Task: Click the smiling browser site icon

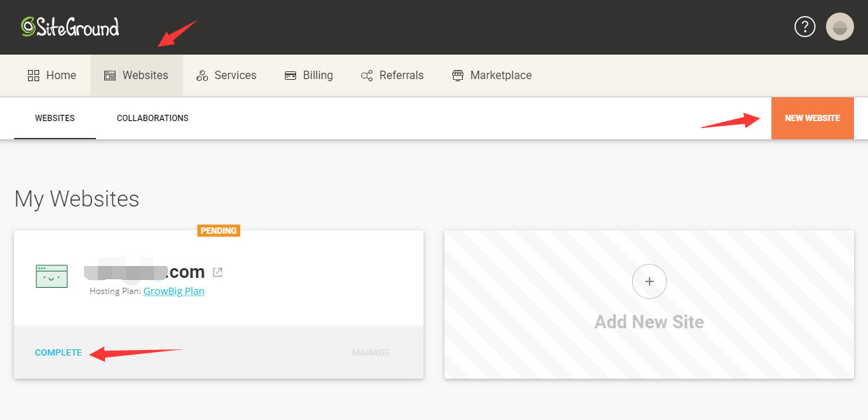Action: pos(52,276)
